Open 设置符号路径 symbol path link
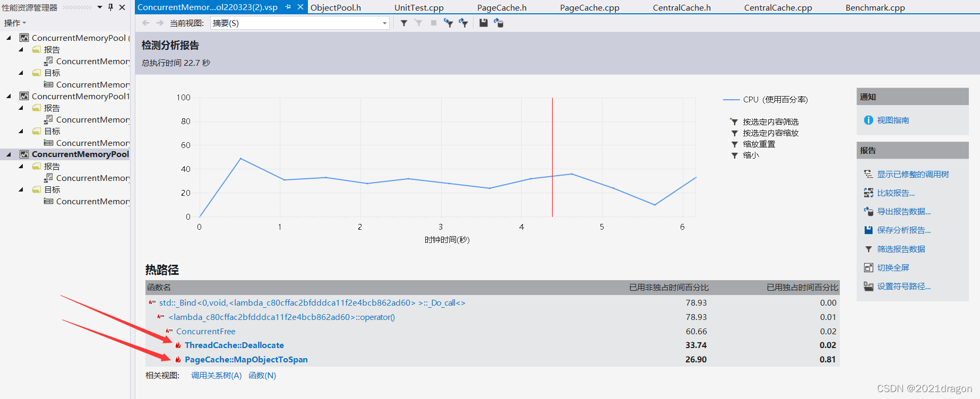This screenshot has width=980, height=399. coord(904,287)
